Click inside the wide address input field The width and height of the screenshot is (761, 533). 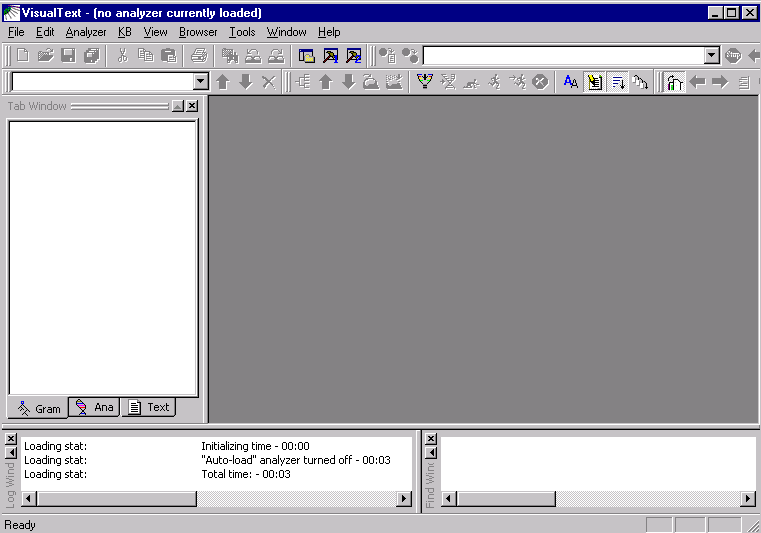564,55
